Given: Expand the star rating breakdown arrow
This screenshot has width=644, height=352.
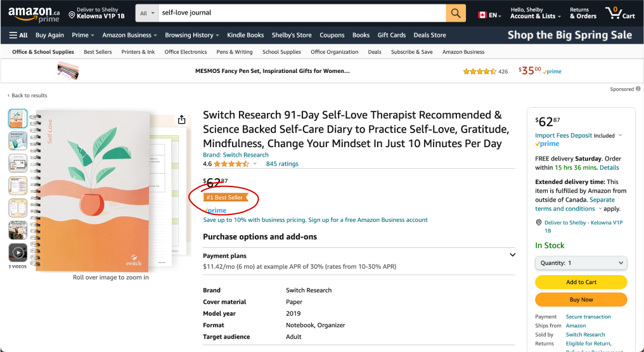Looking at the screenshot, I should (255, 164).
